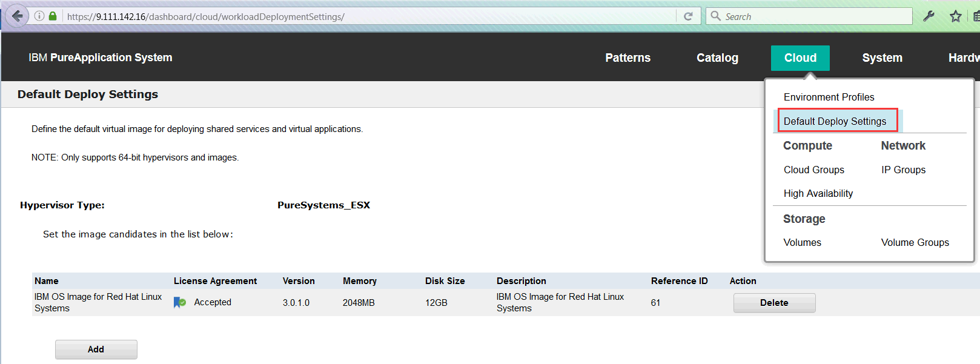The height and width of the screenshot is (364, 980).
Task: Click the Reference ID column header
Action: pos(679,281)
